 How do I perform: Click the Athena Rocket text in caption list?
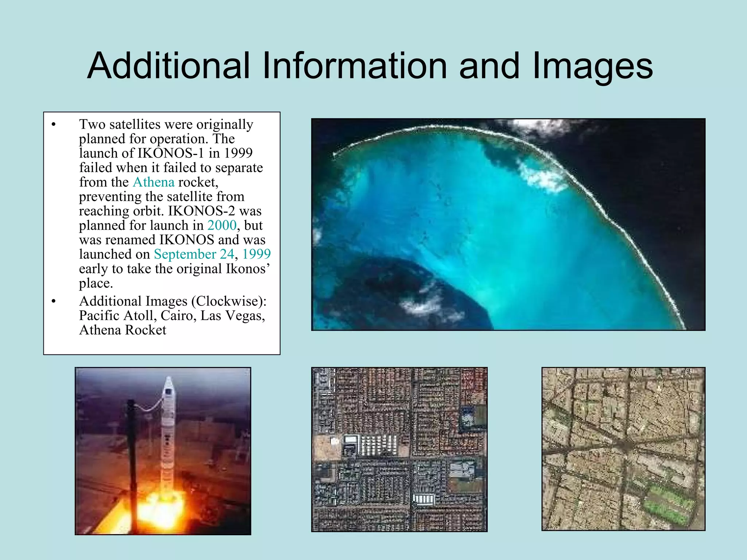[x=123, y=330]
